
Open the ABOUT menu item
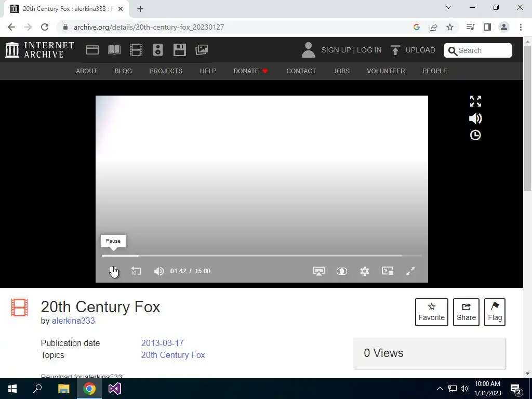[x=87, y=71]
